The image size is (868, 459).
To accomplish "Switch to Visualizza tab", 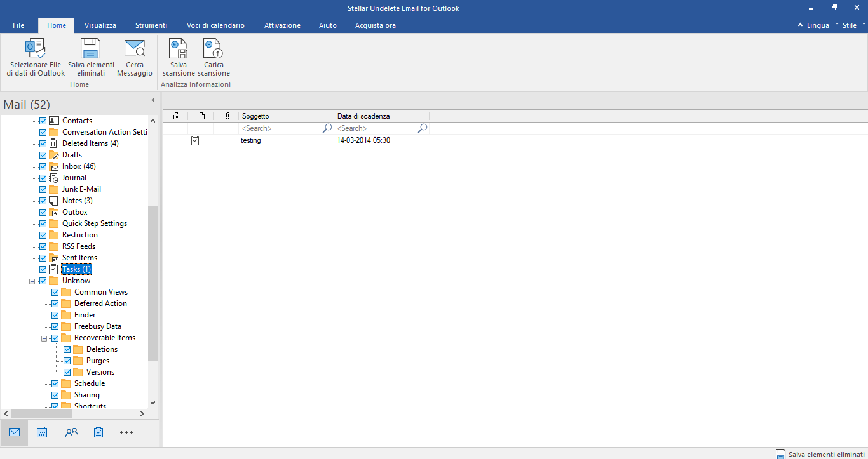I will click(x=100, y=25).
